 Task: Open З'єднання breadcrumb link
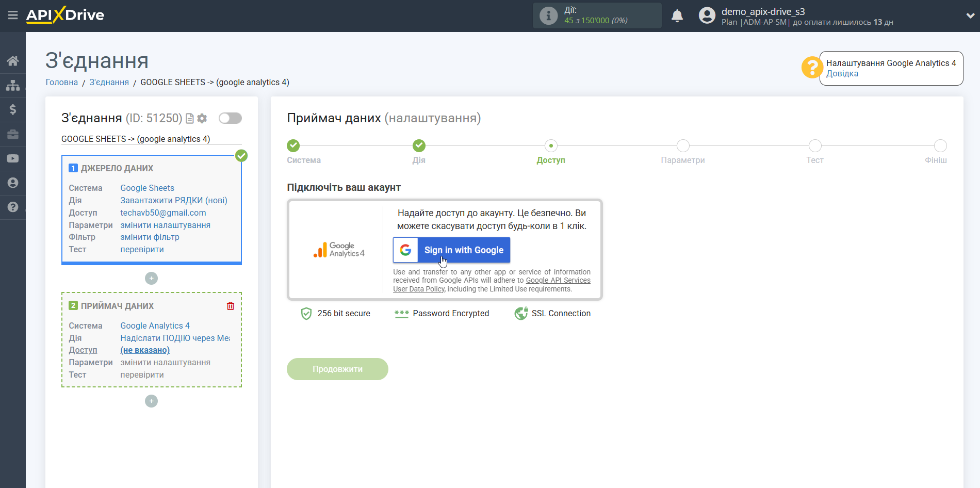pyautogui.click(x=109, y=83)
